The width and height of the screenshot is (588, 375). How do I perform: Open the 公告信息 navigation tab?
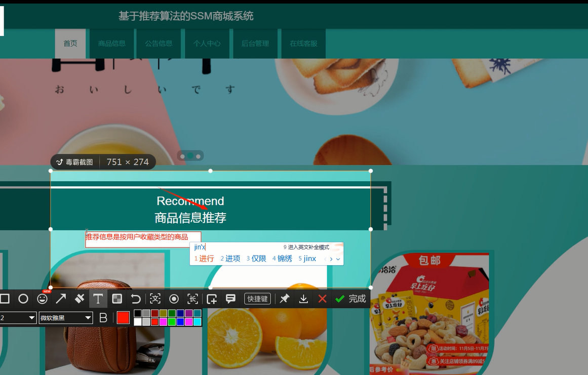point(159,44)
